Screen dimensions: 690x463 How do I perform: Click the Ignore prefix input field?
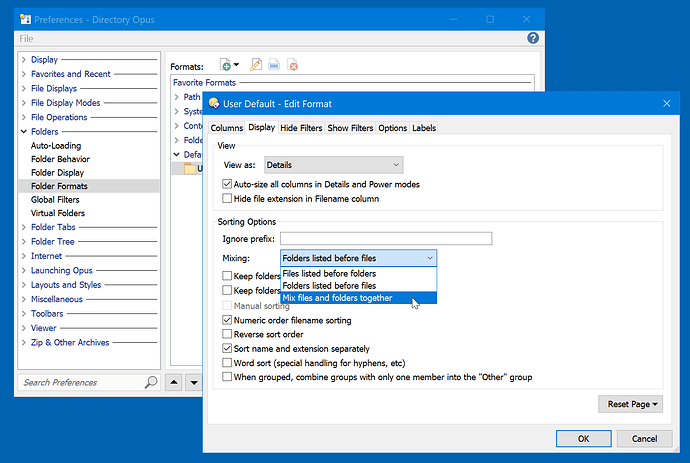coord(386,239)
